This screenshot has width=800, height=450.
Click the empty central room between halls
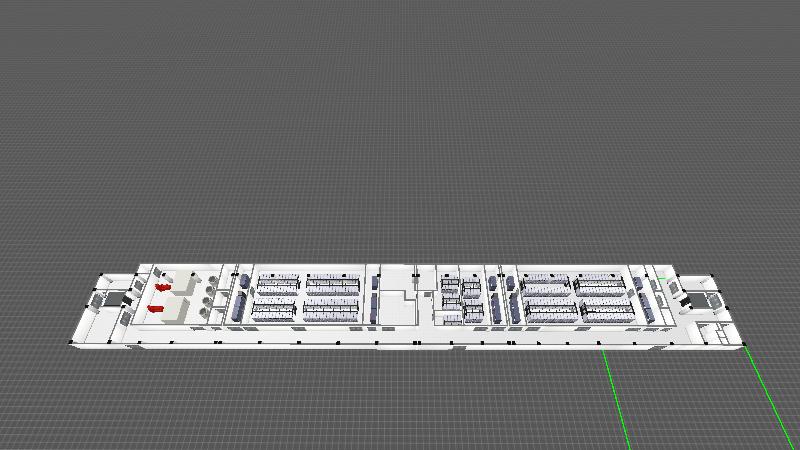coord(397,306)
